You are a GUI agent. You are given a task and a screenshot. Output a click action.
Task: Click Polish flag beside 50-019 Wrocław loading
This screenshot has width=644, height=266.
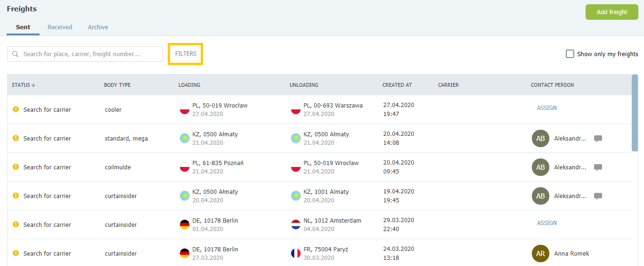click(x=185, y=109)
